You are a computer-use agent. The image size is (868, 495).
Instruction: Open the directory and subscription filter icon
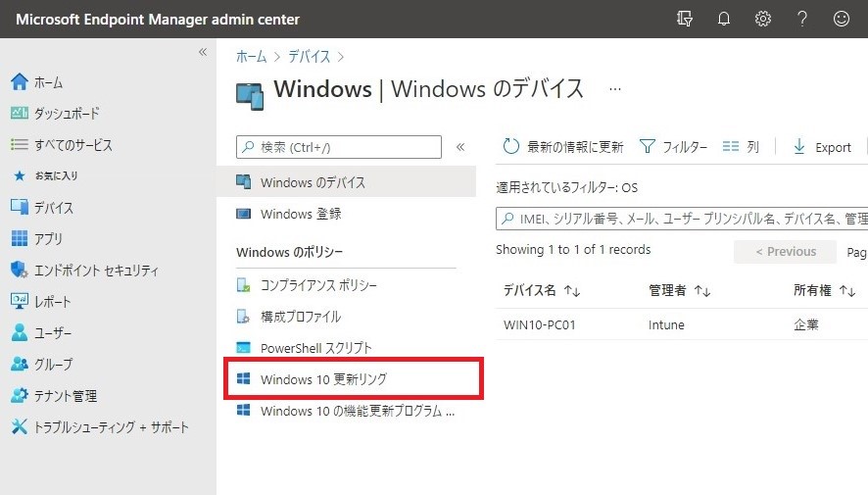[x=685, y=19]
